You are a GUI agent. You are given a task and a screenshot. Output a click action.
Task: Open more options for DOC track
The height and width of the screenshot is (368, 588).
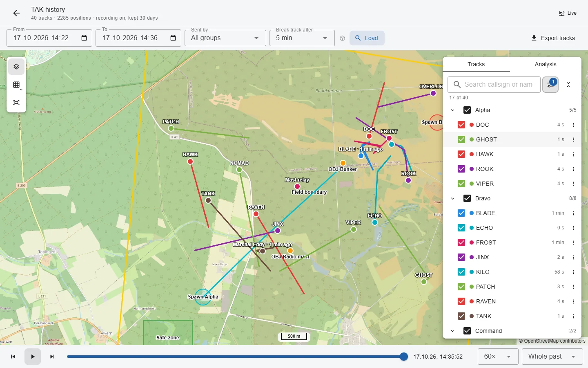tap(573, 125)
